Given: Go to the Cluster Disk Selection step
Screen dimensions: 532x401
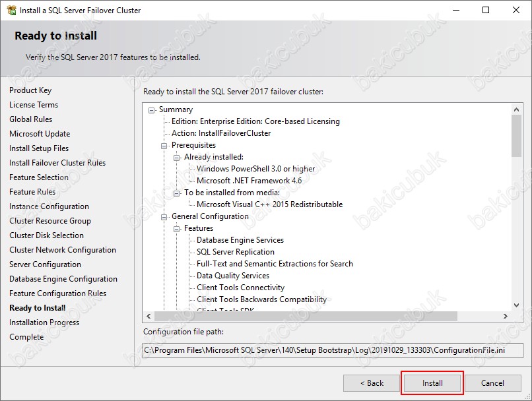Looking at the screenshot, I should 46,235.
